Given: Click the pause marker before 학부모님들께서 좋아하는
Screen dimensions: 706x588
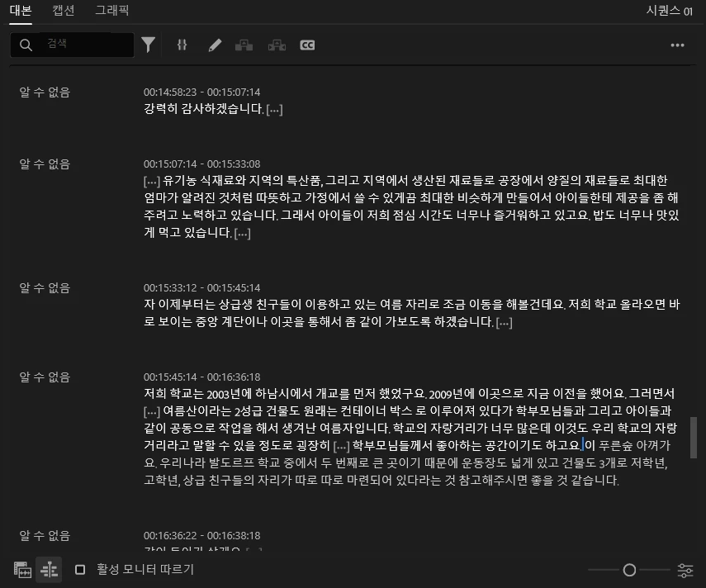Looking at the screenshot, I should point(341,446).
